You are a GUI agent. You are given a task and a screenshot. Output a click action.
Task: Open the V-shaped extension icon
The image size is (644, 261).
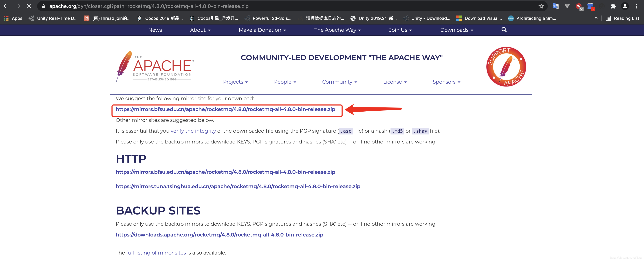pos(567,6)
